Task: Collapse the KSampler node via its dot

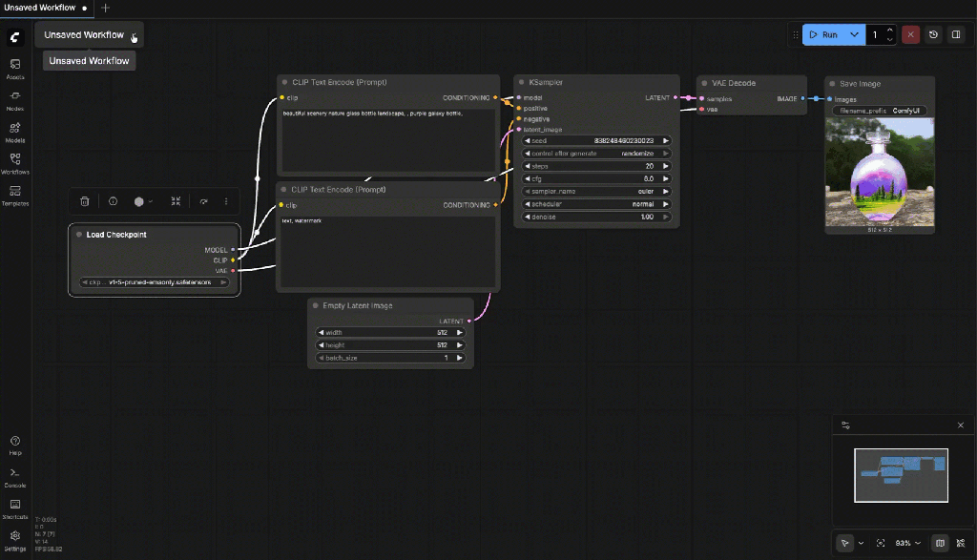Action: [521, 83]
